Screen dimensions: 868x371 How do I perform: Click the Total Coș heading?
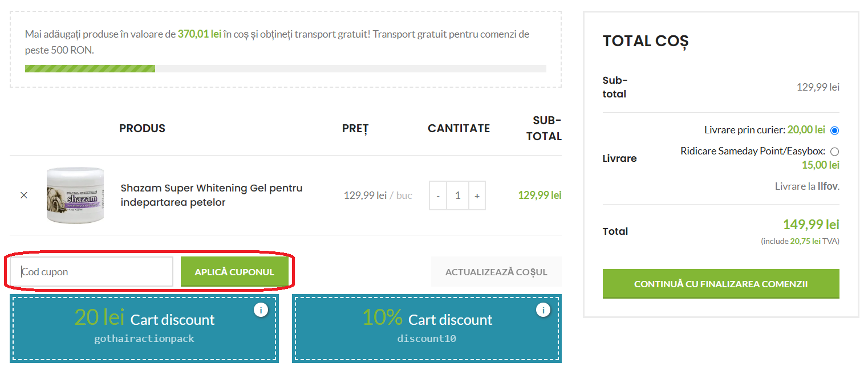click(x=646, y=41)
